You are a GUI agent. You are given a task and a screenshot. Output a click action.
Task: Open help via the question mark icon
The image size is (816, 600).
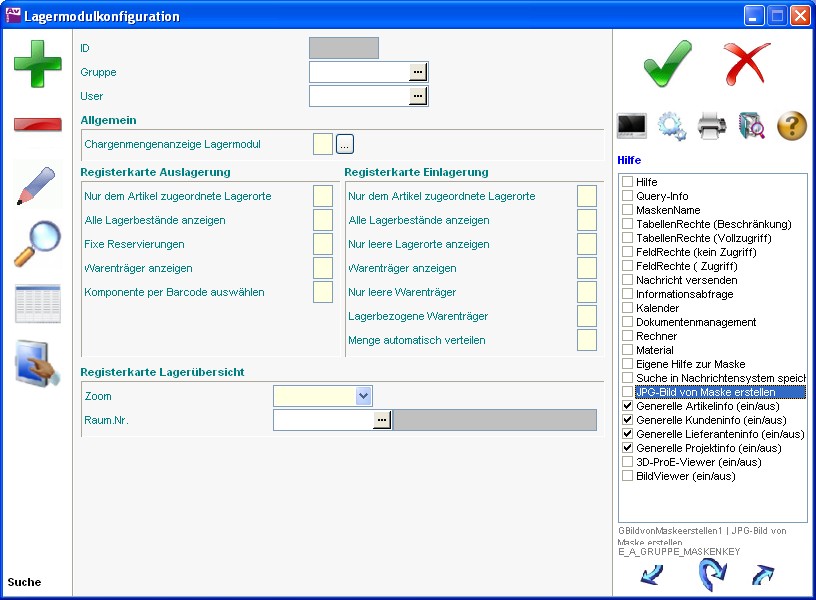791,125
